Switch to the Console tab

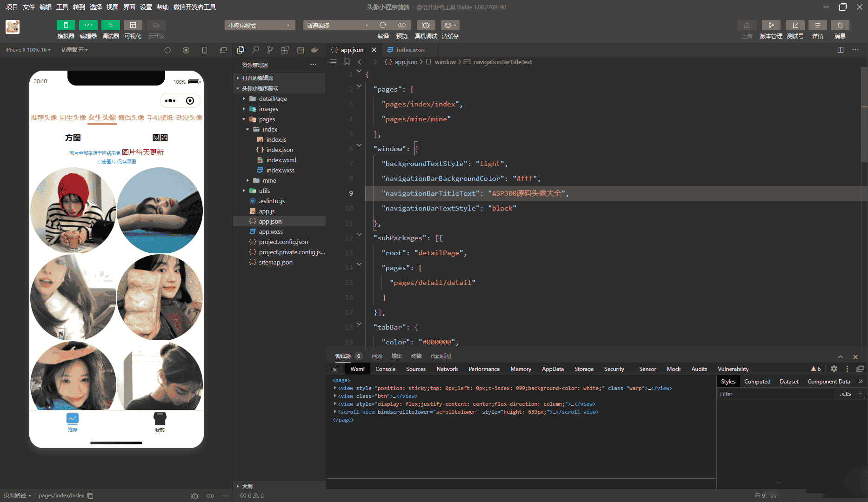[385, 369]
